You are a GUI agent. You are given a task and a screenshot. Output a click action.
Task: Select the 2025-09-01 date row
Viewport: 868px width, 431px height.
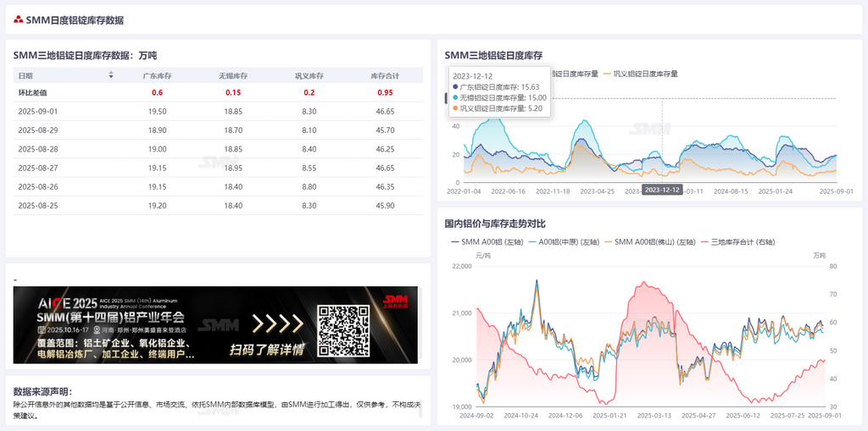click(218, 111)
